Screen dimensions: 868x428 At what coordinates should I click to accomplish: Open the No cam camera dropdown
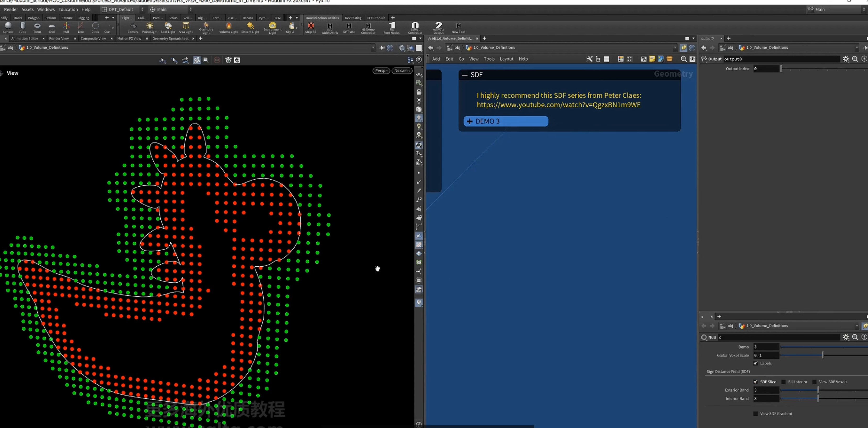(x=402, y=71)
